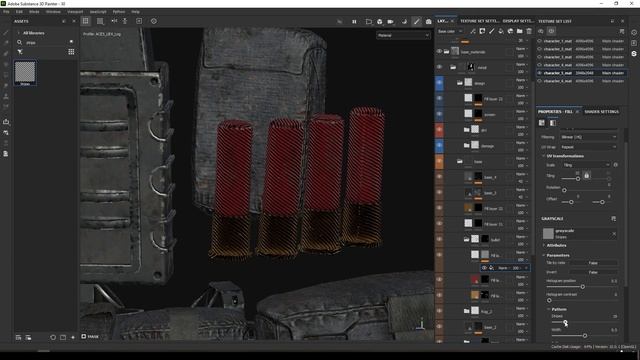Open the Window menu
Viewport: 640px width, 360px height.
[x=53, y=12]
